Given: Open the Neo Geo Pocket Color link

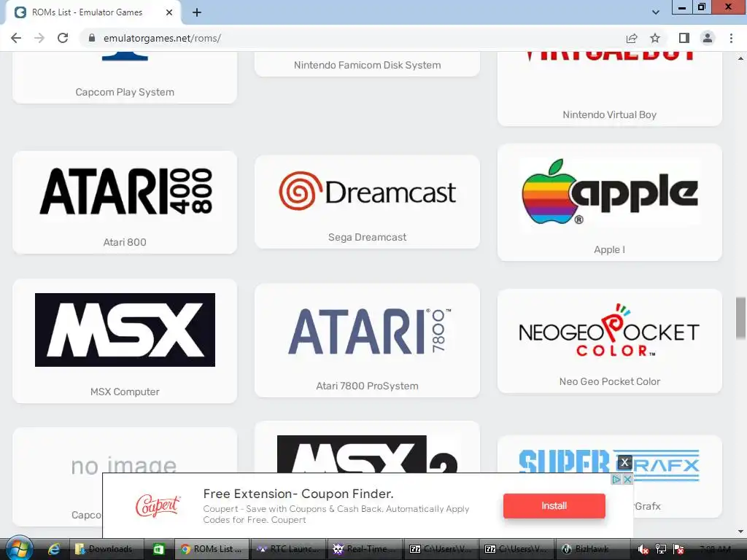Looking at the screenshot, I should coord(610,381).
